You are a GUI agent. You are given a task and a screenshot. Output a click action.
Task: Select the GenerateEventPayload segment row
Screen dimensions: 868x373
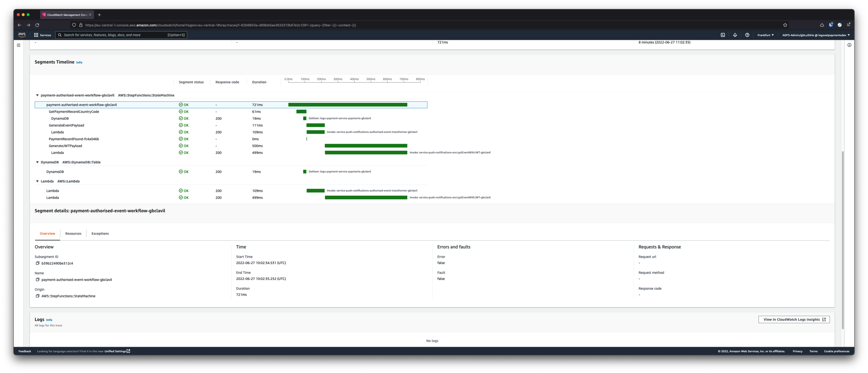pyautogui.click(x=231, y=125)
